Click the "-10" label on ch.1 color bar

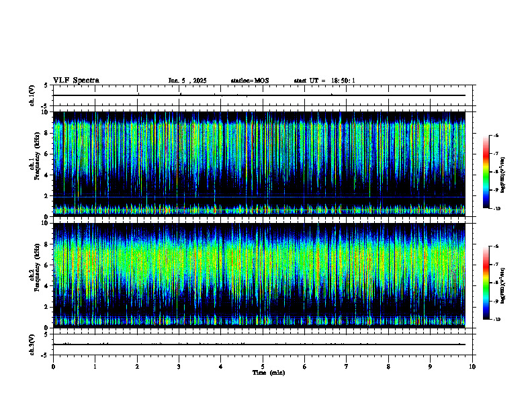tap(496, 209)
